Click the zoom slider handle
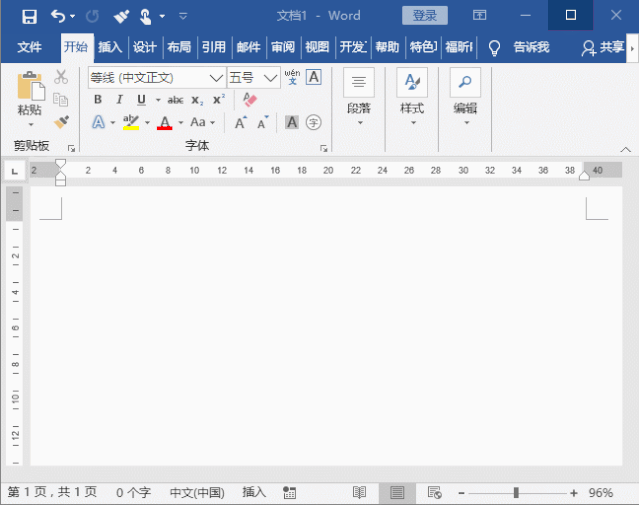 (516, 493)
